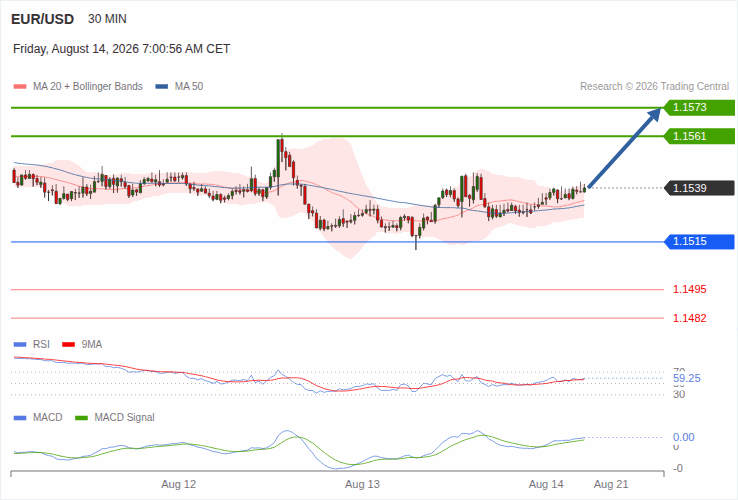Click the 9MA legend label
Image resolution: width=738 pixels, height=500 pixels.
coord(92,344)
